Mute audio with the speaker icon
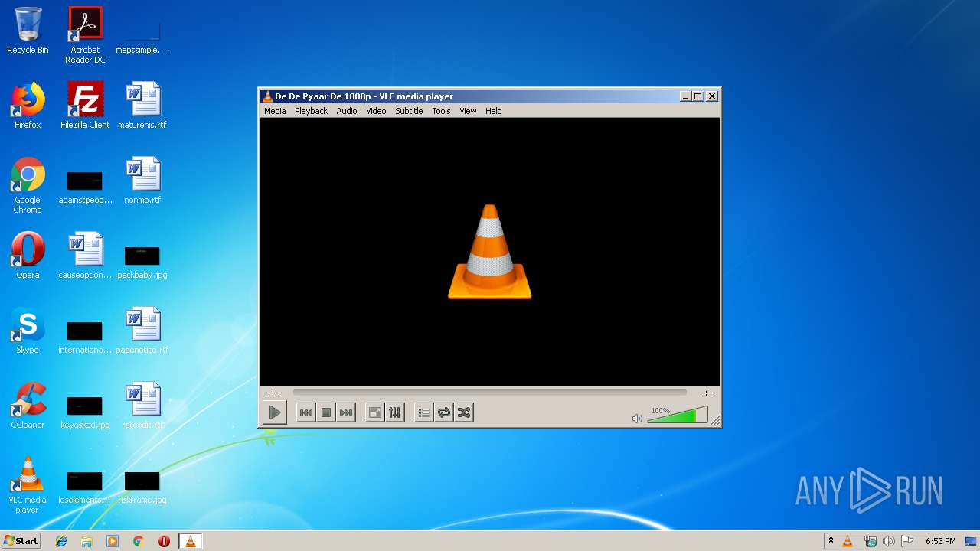 click(637, 418)
